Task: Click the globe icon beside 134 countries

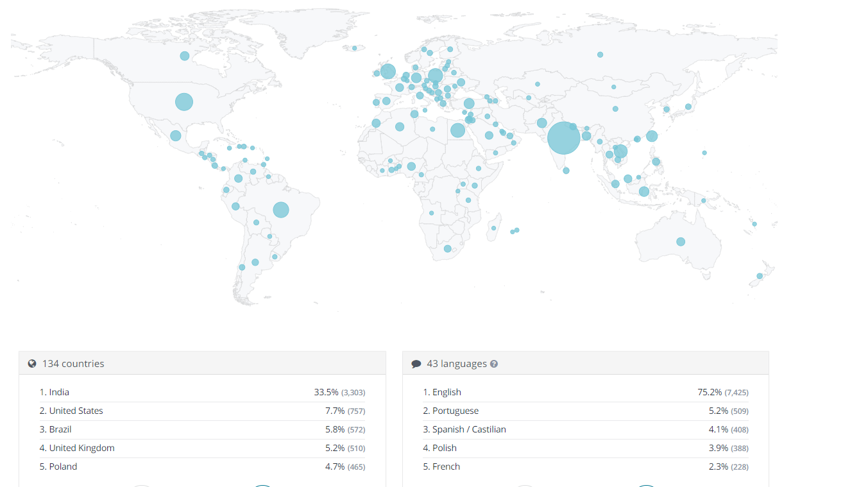Action: point(32,364)
